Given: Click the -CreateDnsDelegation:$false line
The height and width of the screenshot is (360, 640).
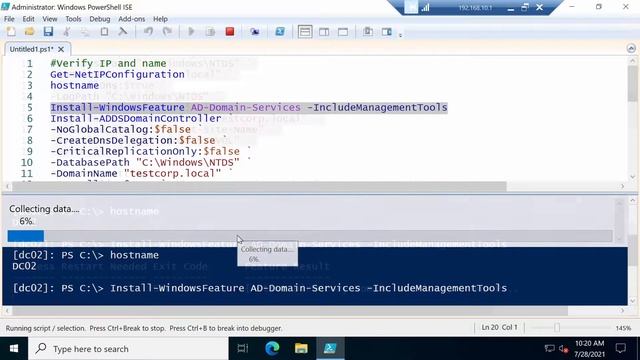Looking at the screenshot, I should pos(133,141).
